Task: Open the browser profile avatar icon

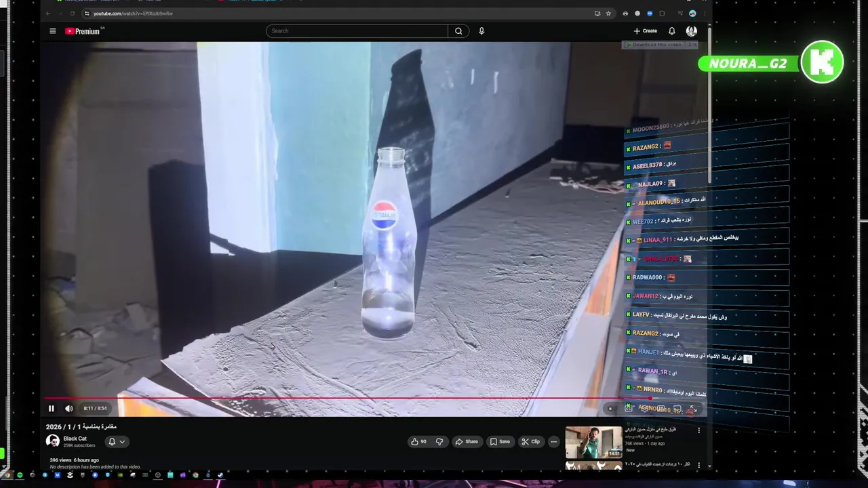Action: [692, 14]
